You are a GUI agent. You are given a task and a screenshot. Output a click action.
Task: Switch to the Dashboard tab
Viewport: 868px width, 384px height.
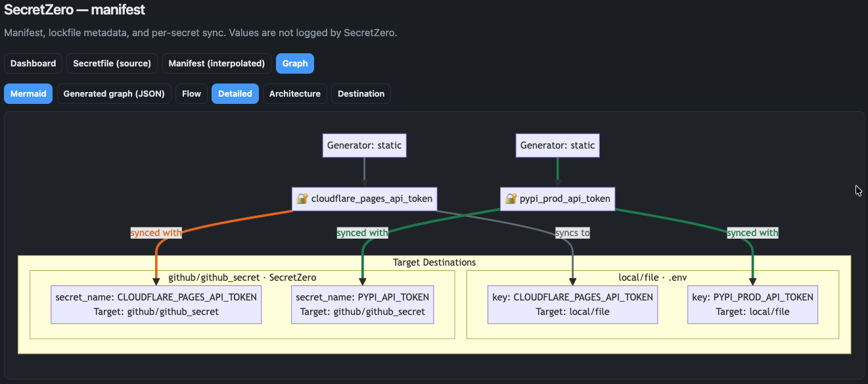pos(33,63)
